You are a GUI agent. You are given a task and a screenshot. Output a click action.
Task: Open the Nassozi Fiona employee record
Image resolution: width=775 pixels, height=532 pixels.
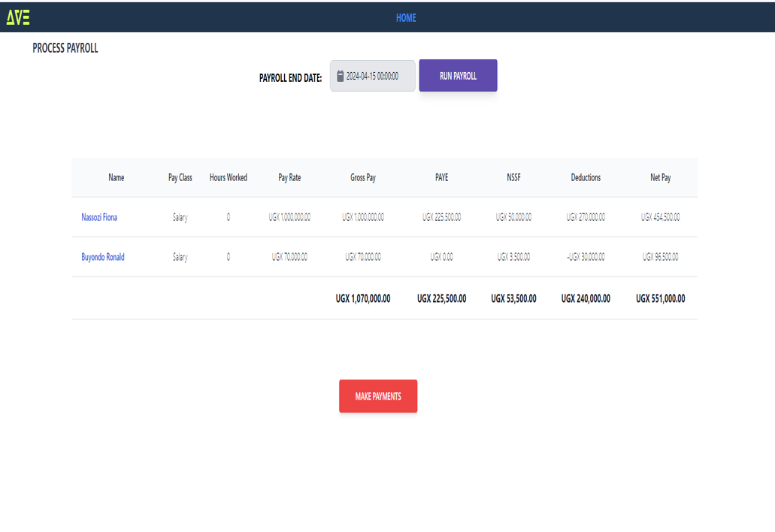point(99,217)
